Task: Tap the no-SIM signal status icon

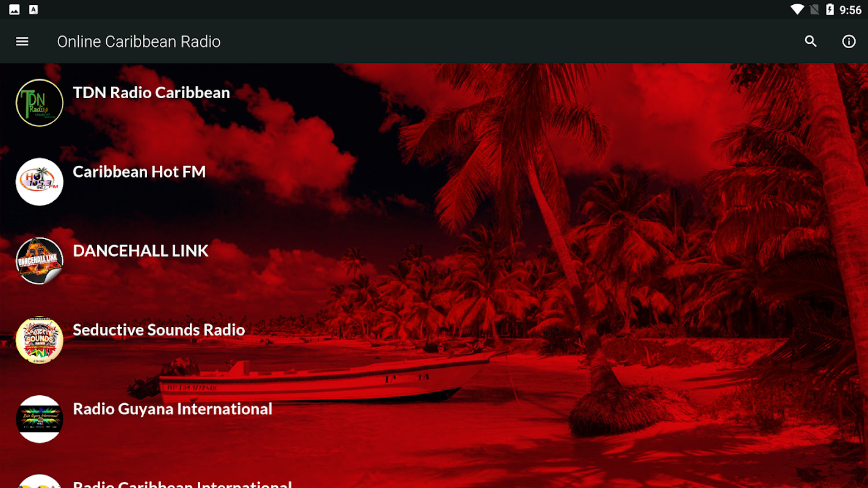Action: (x=814, y=9)
